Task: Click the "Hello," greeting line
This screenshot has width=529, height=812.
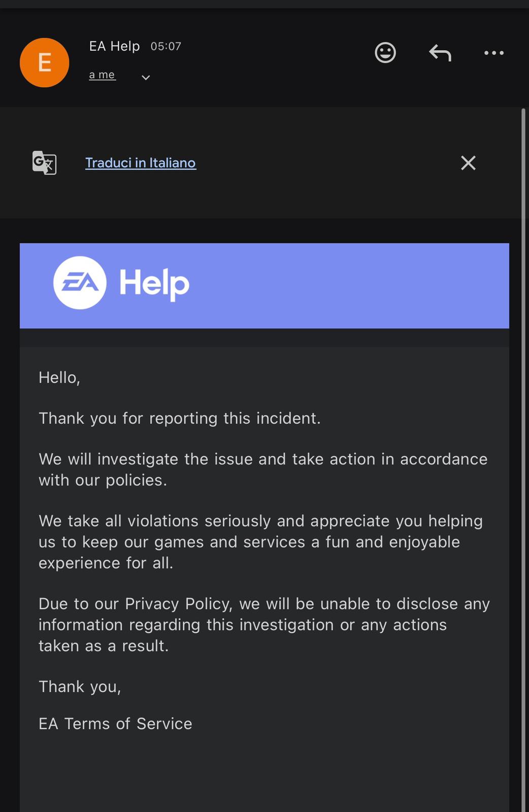Action: point(59,378)
